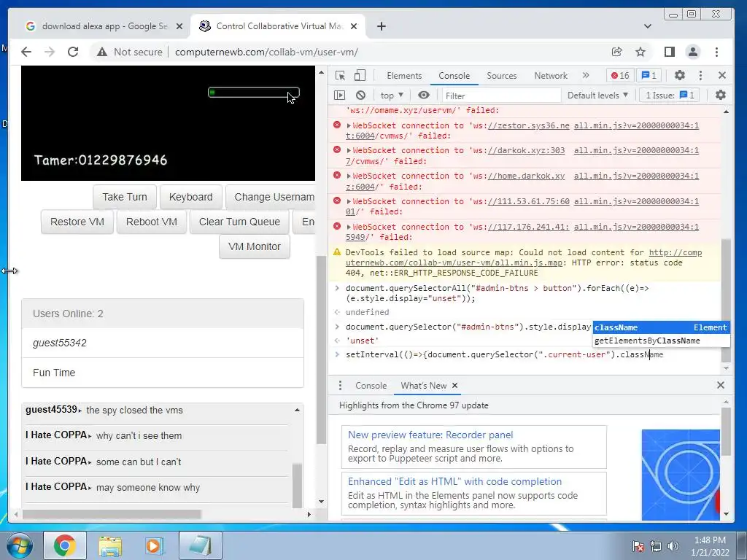Create live expression with the eye icon
Screen dimensions: 747x560
424,96
